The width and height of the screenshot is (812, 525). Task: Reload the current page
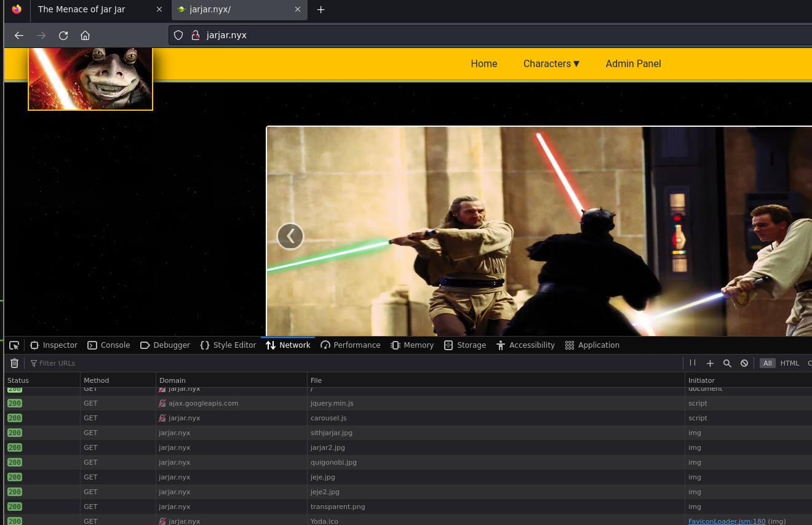pos(63,35)
